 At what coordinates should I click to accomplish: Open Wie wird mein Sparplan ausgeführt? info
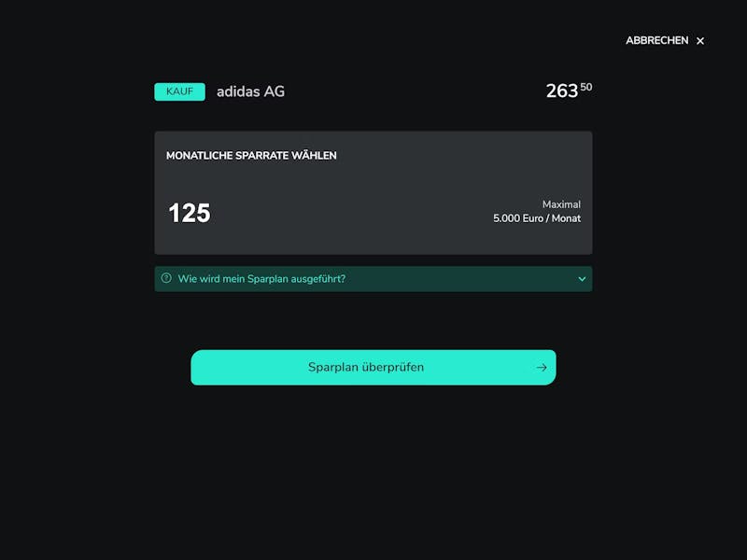coord(261,278)
